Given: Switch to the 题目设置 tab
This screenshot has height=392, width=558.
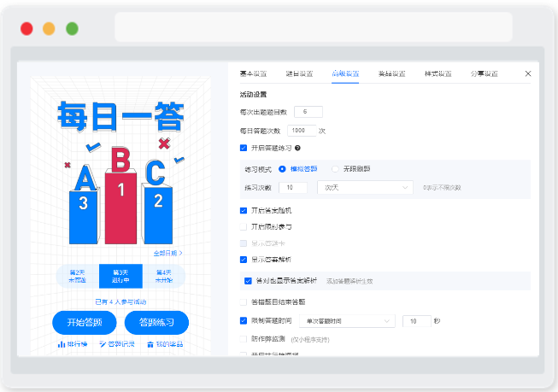Looking at the screenshot, I should click(299, 73).
